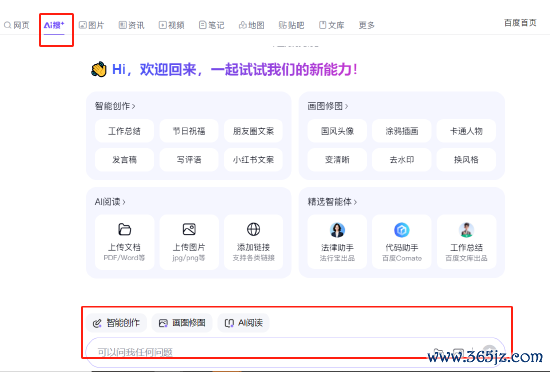
Task: Click the PDF/Word等 caption text
Action: coord(124,258)
